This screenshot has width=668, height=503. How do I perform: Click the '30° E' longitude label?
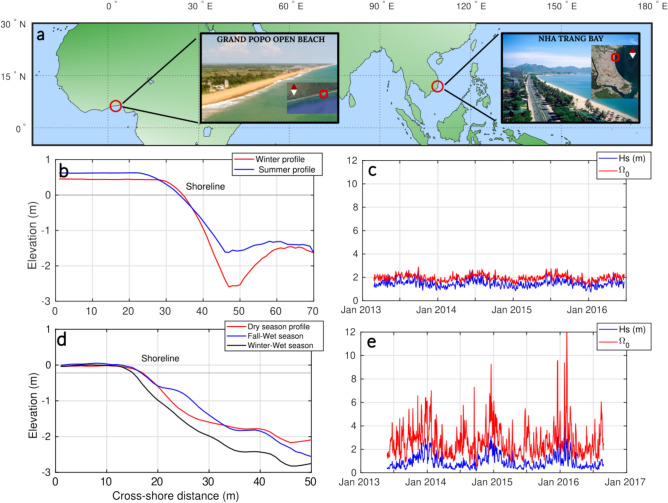tap(200, 6)
